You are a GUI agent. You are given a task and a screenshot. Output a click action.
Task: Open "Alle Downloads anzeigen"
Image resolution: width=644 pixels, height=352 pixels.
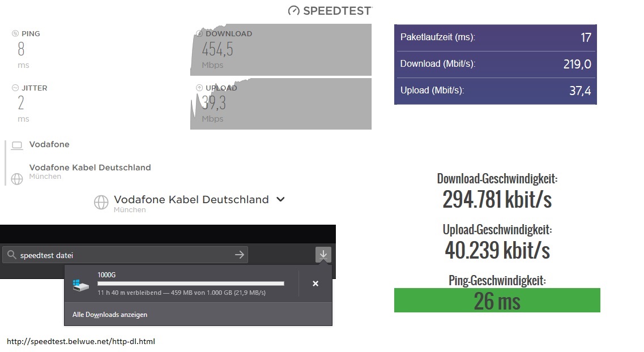coord(110,315)
